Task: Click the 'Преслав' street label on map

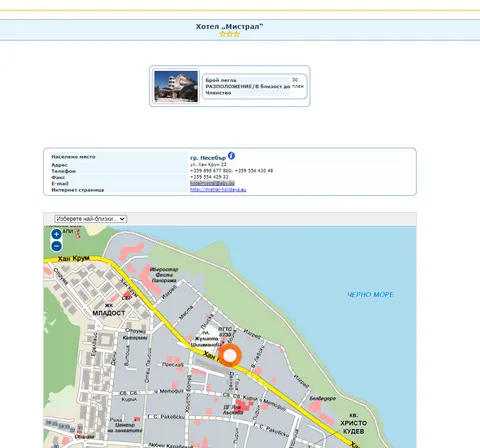Action: [x=173, y=365]
